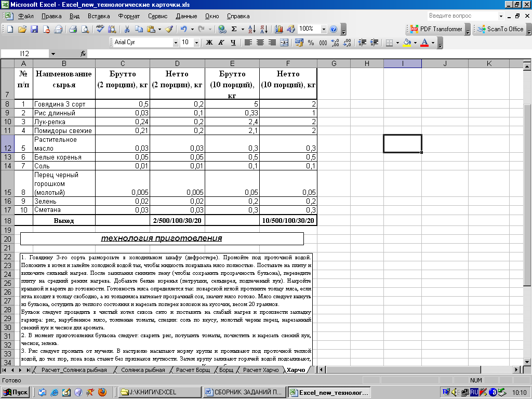Expand Name Box dropdown arrow
The height and width of the screenshot is (399, 532).
[53, 54]
